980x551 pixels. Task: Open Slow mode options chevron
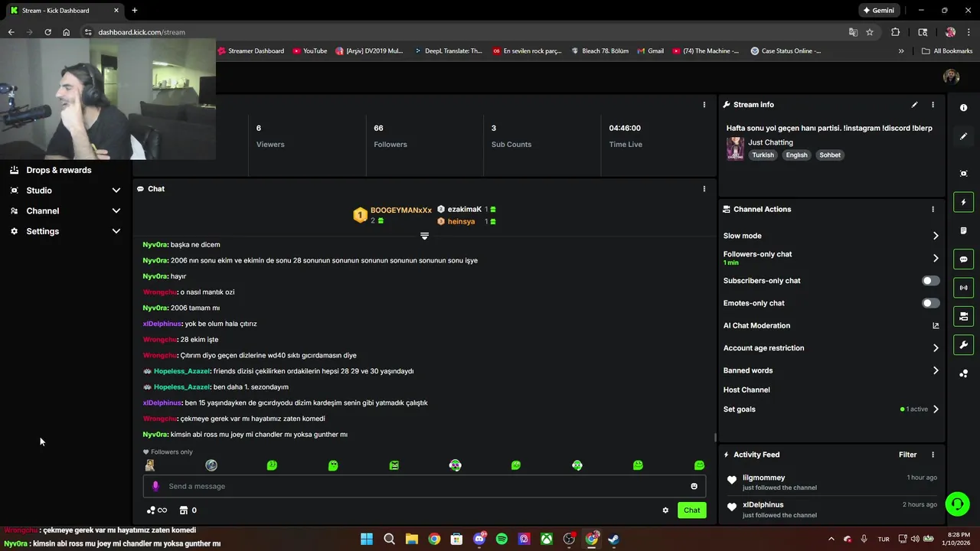point(936,236)
